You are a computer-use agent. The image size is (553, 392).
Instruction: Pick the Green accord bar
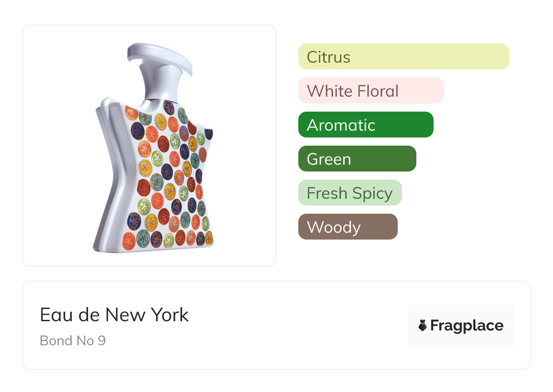coord(357,159)
